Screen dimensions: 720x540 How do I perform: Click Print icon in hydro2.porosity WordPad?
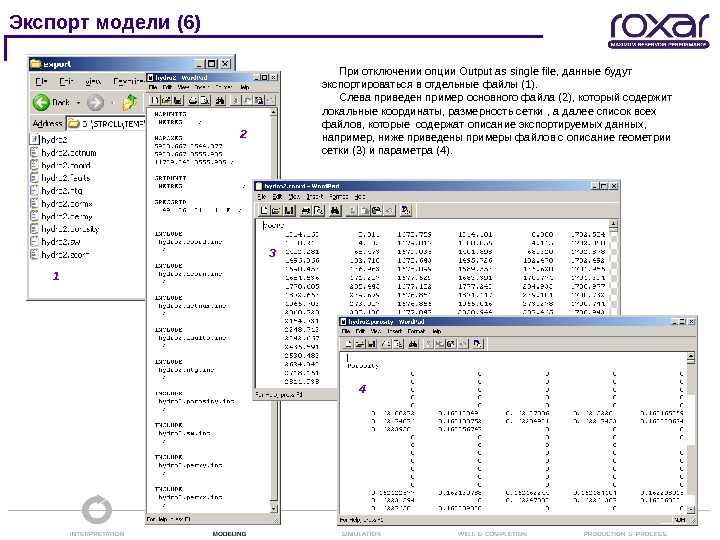pyautogui.click(x=387, y=343)
